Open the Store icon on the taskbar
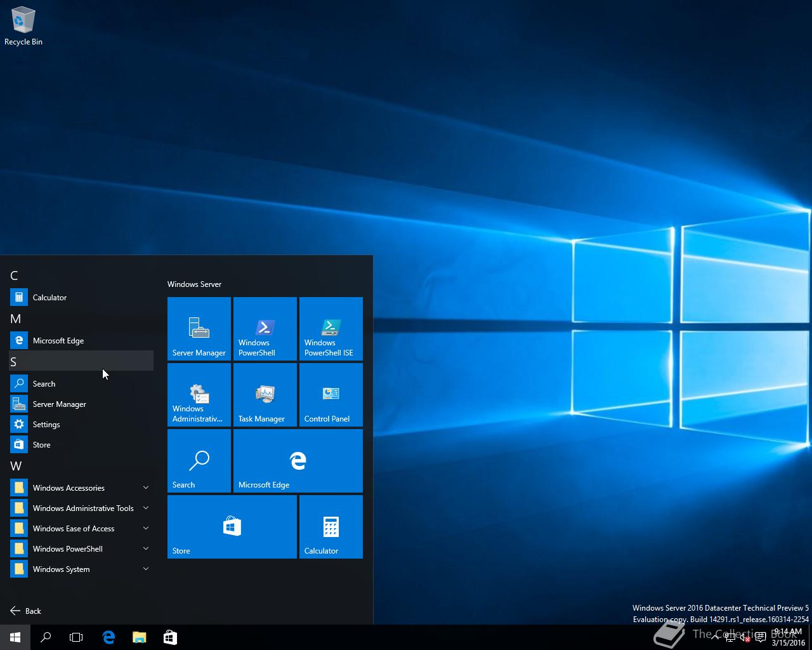The width and height of the screenshot is (812, 650). pos(170,637)
